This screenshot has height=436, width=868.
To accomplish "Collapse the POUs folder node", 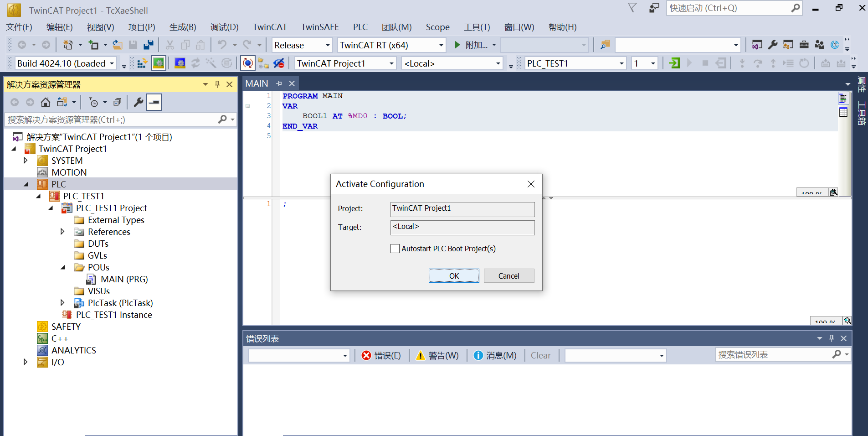I will (63, 267).
